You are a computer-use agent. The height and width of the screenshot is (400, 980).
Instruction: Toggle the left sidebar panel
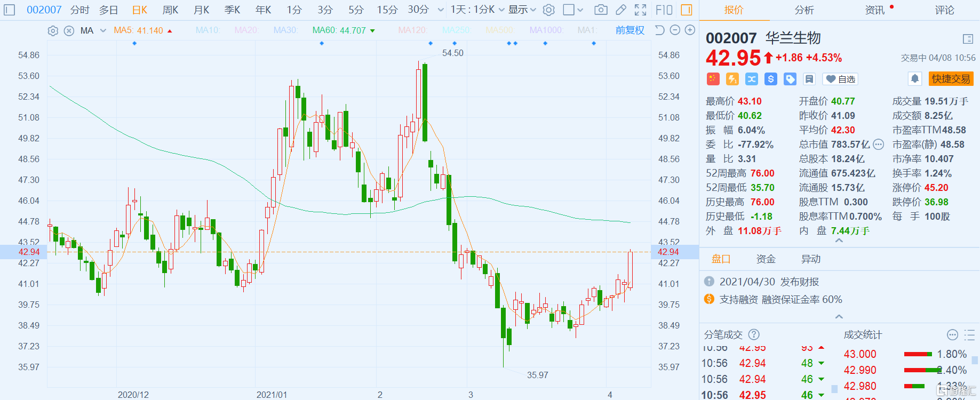tap(10, 10)
